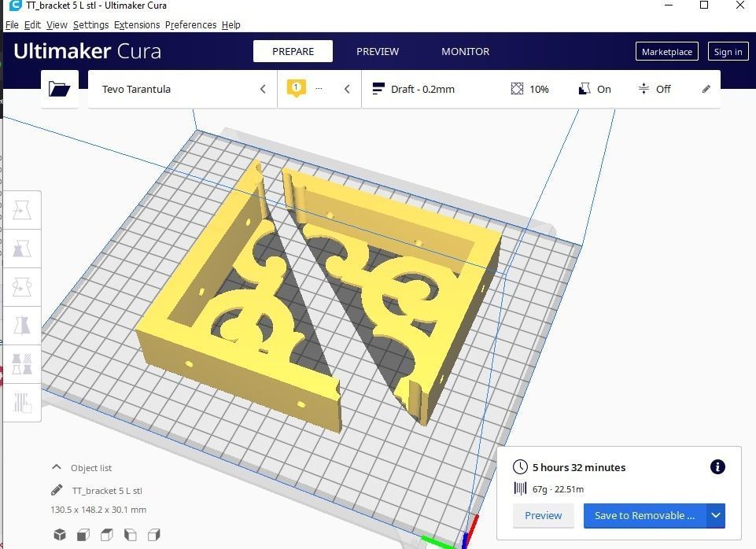Click the pencil icon beside TT_bracket 5 L stl
The image size is (756, 549).
tap(57, 490)
